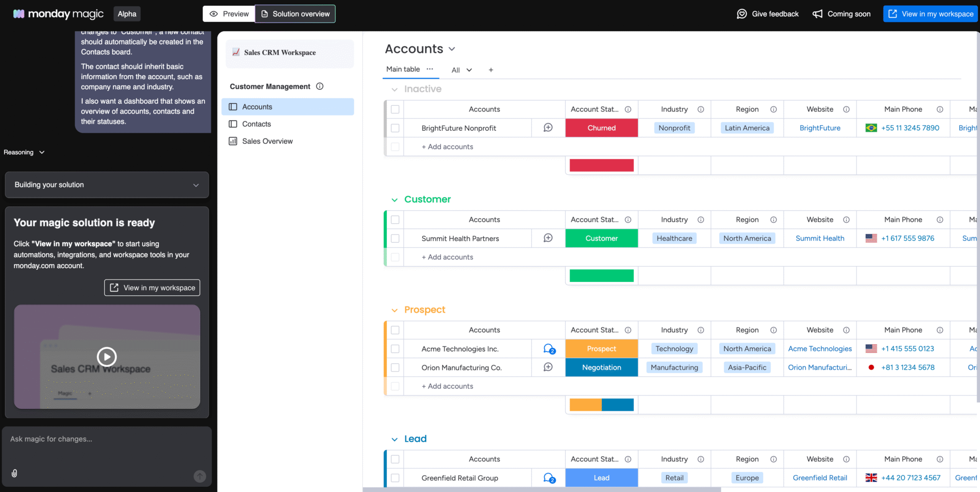Expand the Building your solution panel
Viewport: 980px width, 492px height.
pyautogui.click(x=196, y=185)
